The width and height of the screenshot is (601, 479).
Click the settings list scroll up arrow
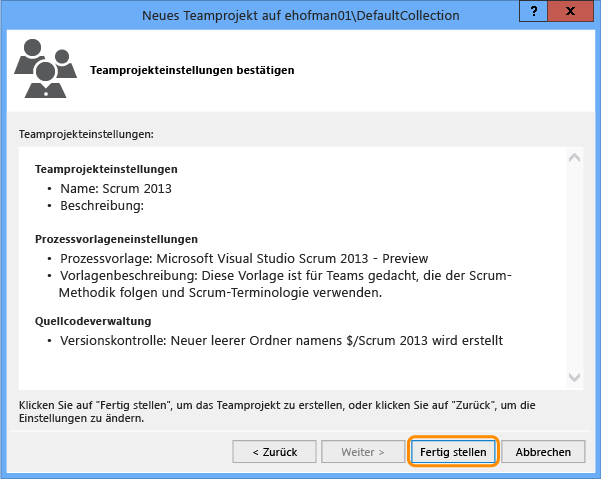(x=574, y=157)
